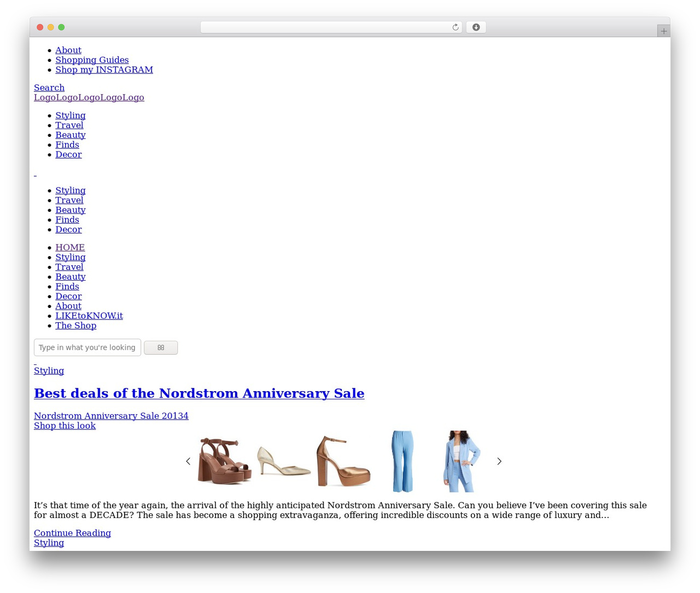Open the Styling link below Continue Reading

click(x=49, y=543)
